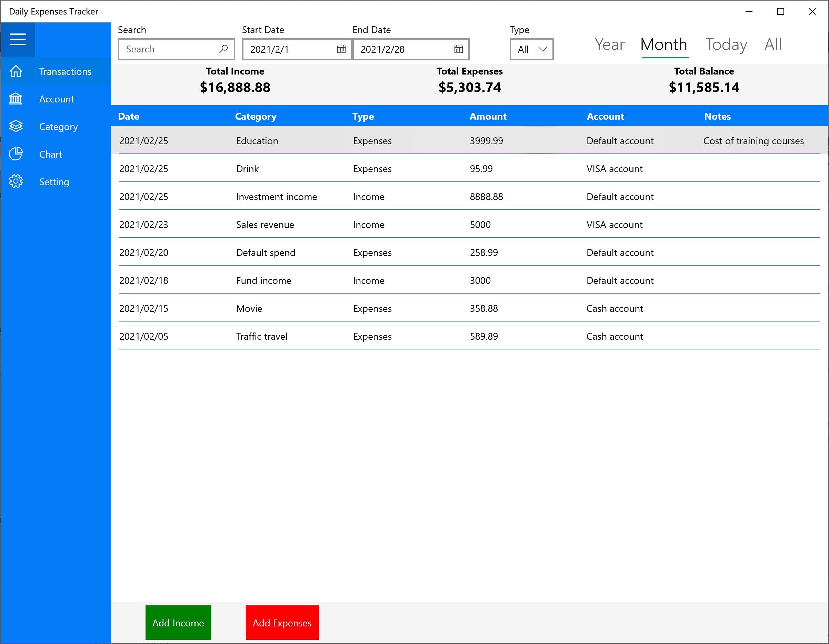This screenshot has width=829, height=644.
Task: Open Setting in the sidebar
Action: click(x=56, y=181)
